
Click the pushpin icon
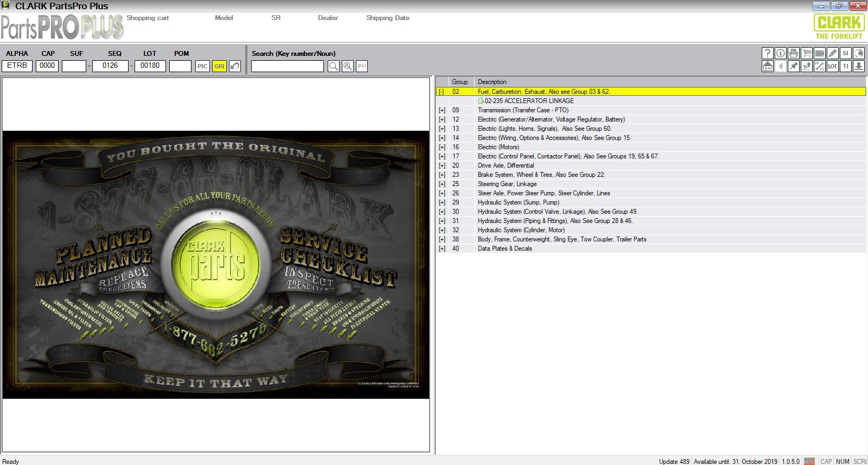[794, 66]
